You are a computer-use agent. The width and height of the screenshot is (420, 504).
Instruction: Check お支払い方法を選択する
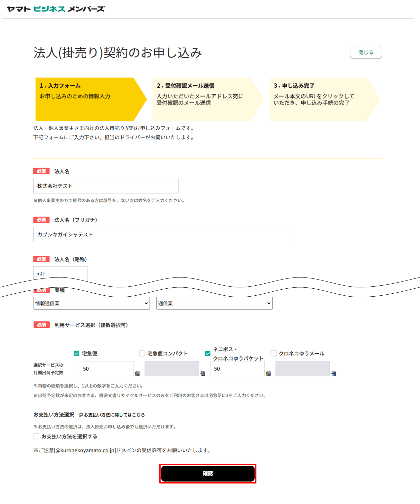(36, 436)
